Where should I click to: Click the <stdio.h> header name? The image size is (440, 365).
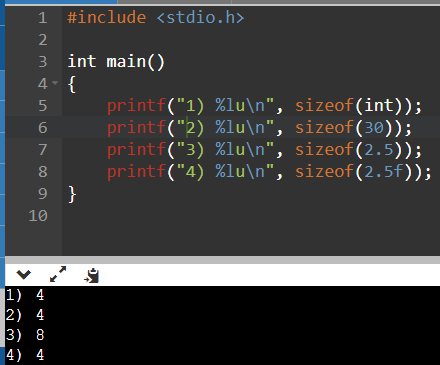(x=200, y=17)
